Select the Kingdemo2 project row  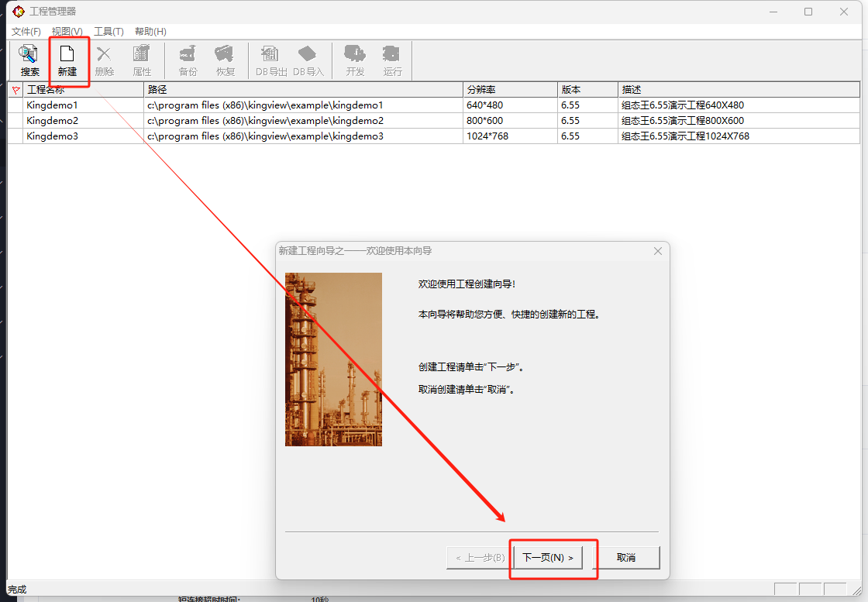pyautogui.click(x=53, y=121)
